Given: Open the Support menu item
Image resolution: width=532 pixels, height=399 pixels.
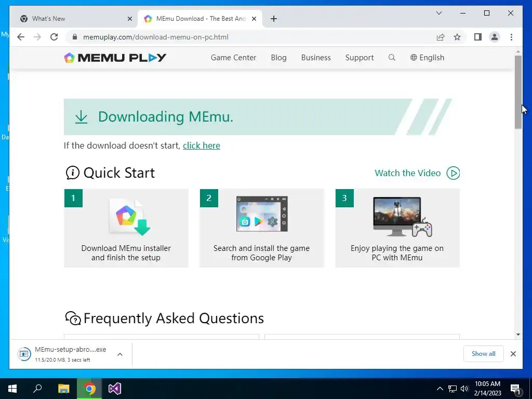Looking at the screenshot, I should point(360,58).
